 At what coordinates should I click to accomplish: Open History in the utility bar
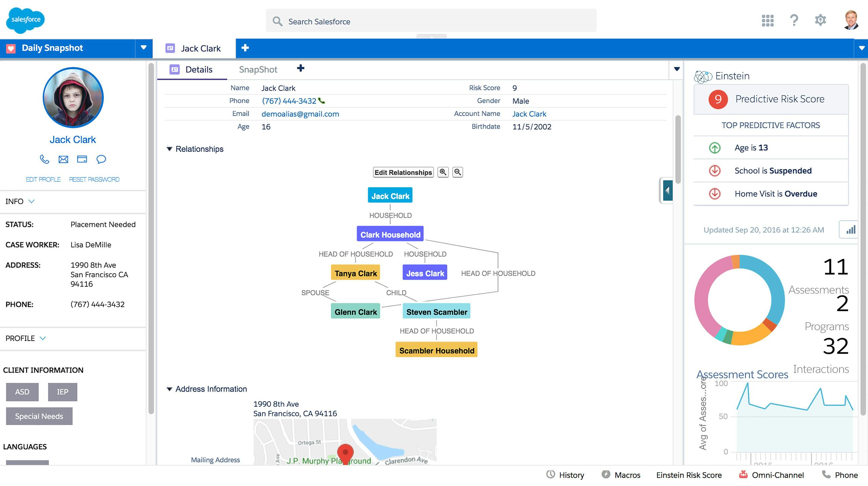pos(565,475)
